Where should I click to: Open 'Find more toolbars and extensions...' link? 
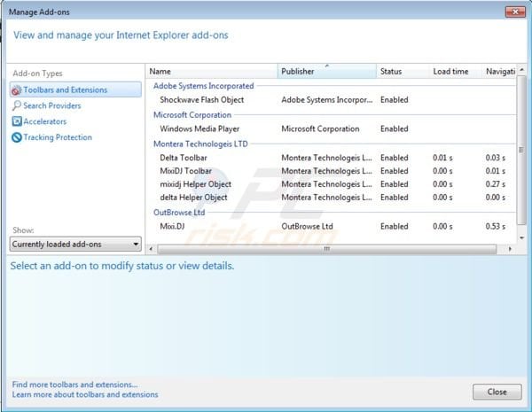tap(74, 385)
